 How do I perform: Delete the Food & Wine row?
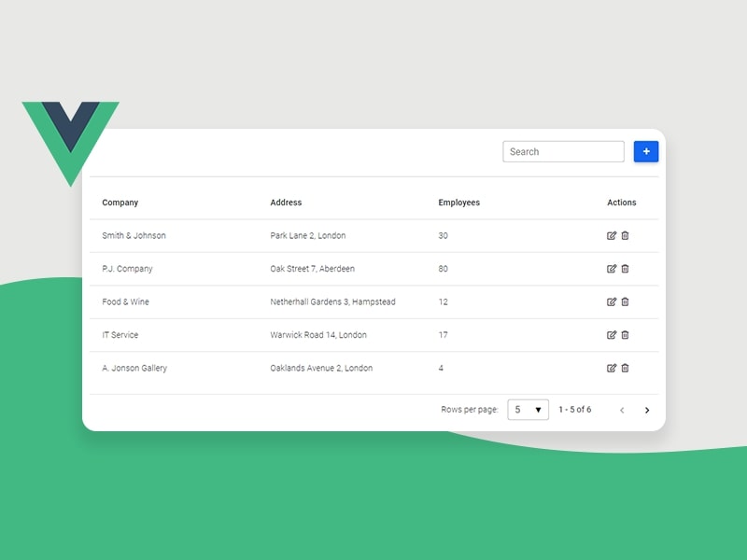[625, 301]
